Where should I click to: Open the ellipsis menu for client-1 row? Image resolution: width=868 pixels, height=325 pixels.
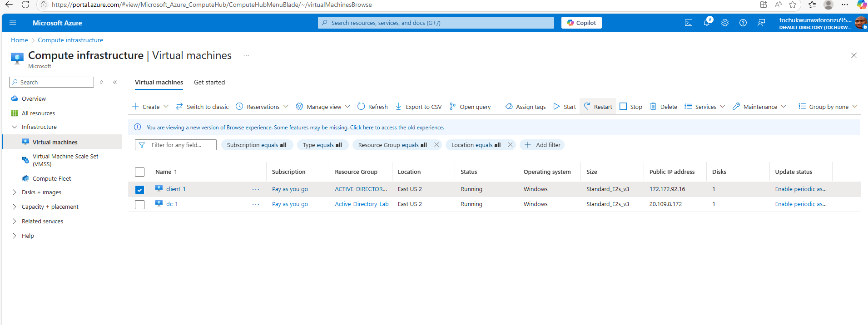(x=256, y=189)
